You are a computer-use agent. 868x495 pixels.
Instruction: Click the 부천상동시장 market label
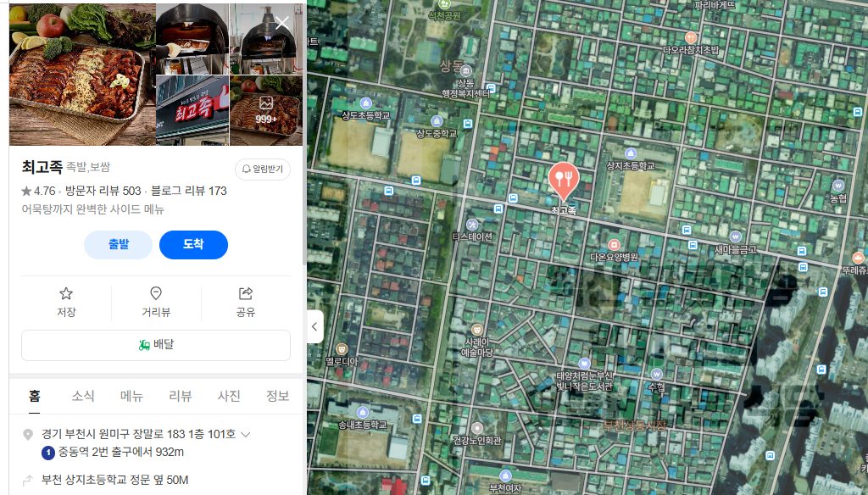click(634, 425)
